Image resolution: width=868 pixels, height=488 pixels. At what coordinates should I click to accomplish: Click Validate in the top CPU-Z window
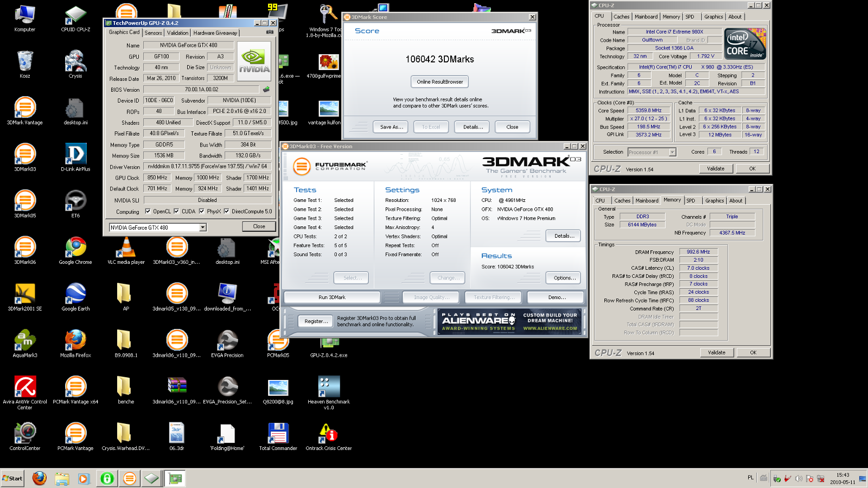pos(716,168)
